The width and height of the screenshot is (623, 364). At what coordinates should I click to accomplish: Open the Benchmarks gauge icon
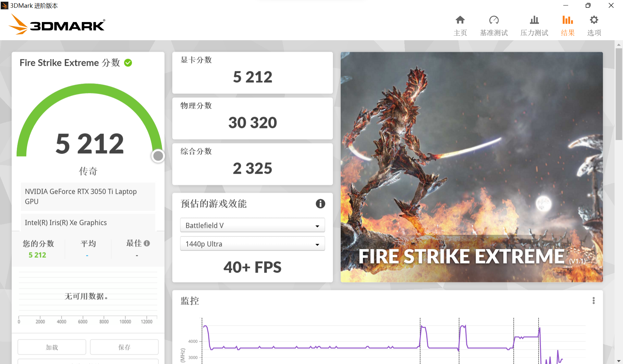494,20
